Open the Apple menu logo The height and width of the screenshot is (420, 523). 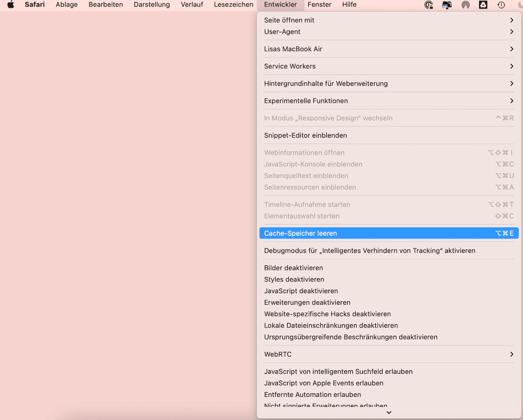coord(11,5)
